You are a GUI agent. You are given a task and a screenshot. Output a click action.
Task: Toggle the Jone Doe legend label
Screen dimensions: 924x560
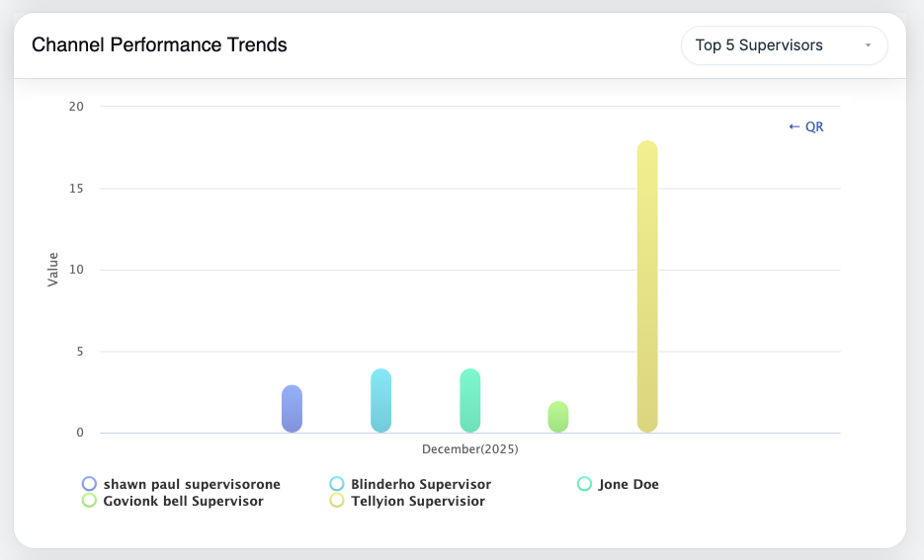[629, 484]
